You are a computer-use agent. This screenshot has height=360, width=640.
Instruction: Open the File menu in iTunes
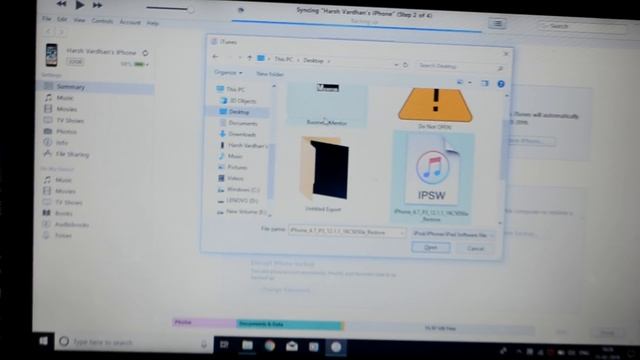tap(47, 19)
